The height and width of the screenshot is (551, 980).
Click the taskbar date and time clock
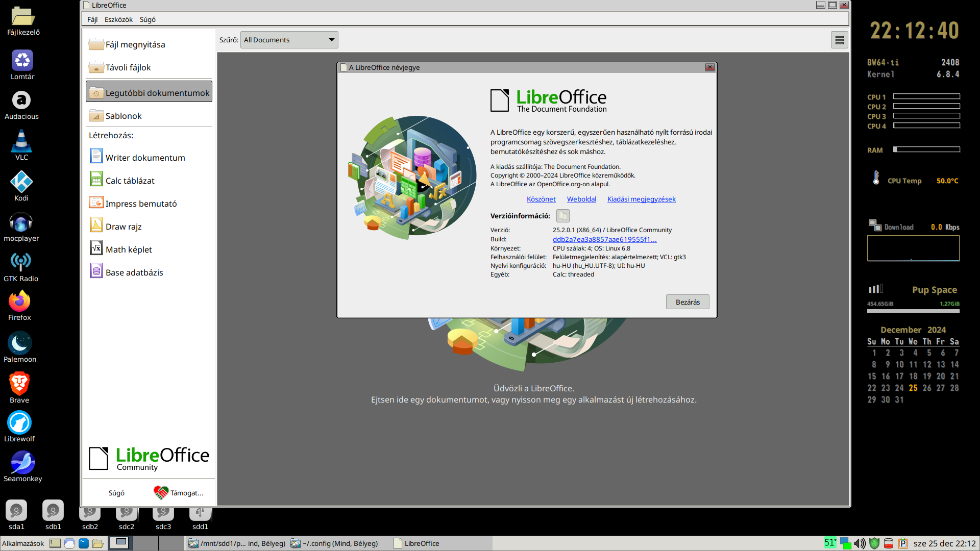944,543
